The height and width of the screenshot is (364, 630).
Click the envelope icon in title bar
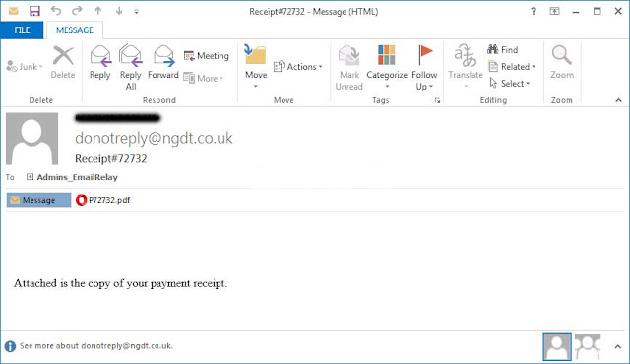point(13,11)
